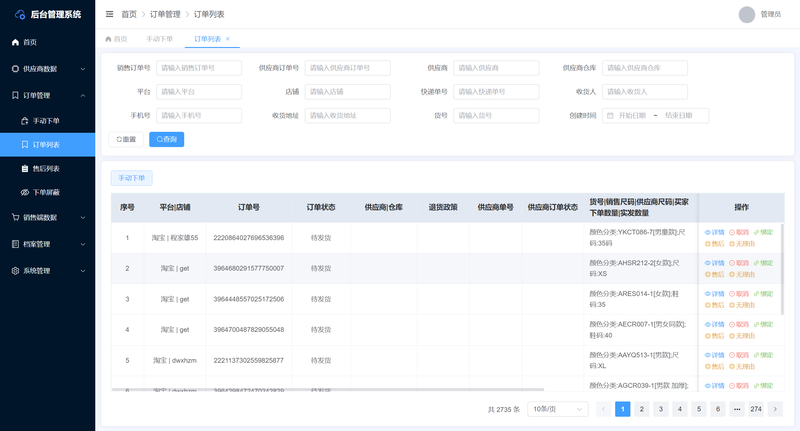Click 订单管理 in breadcrumb
Viewport: 800px width, 431px height.
coord(165,14)
